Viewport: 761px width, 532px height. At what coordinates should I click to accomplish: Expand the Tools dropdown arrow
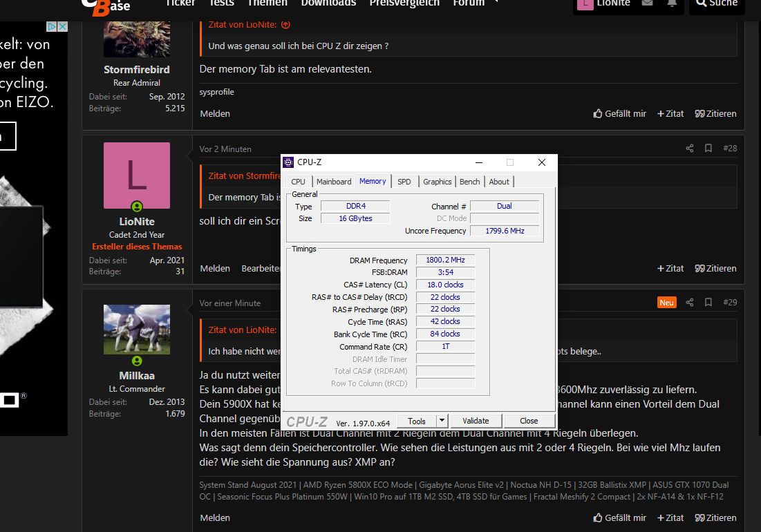(442, 421)
